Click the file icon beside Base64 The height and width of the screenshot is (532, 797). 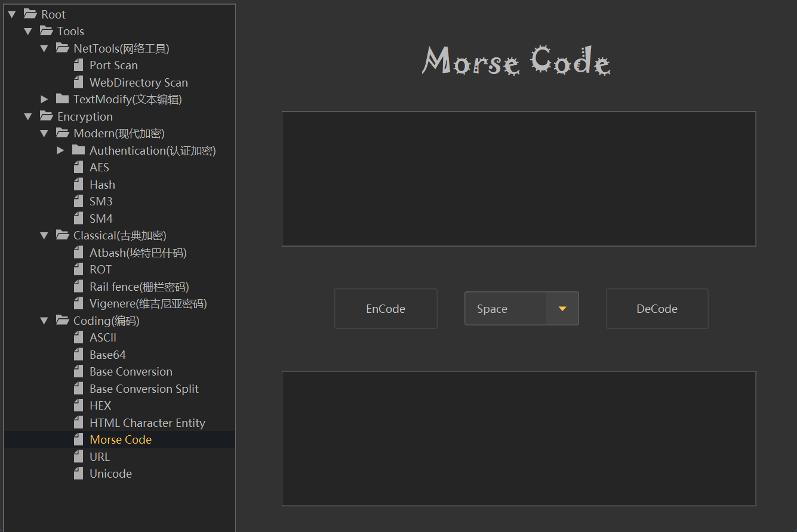[x=78, y=355]
